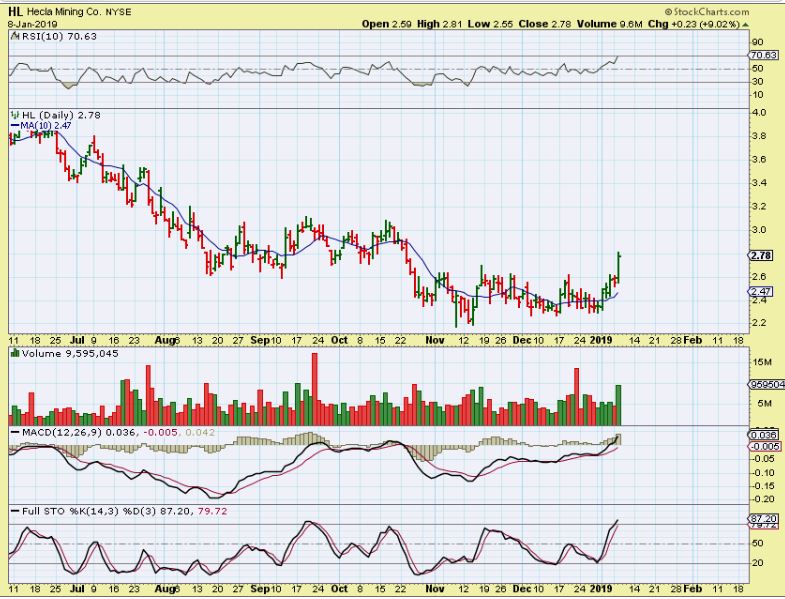Screen dimensions: 785x599
Task: Click the line marker before the Full STO label
Action: click(15, 511)
